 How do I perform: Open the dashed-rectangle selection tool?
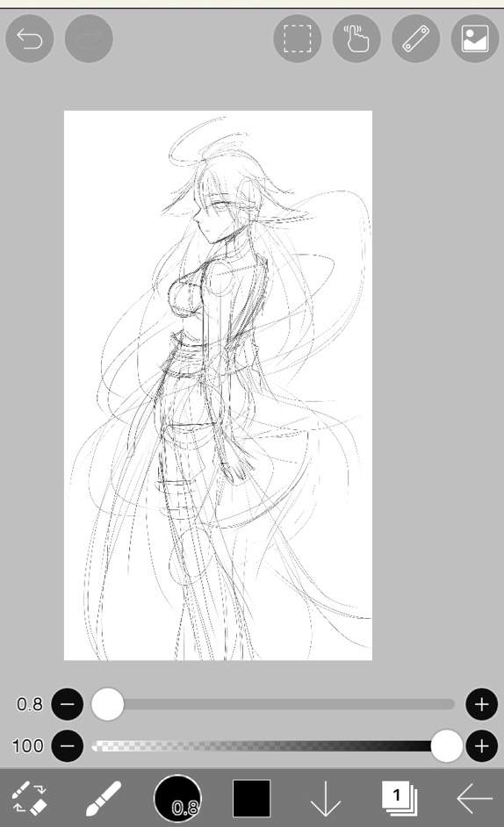pyautogui.click(x=298, y=39)
